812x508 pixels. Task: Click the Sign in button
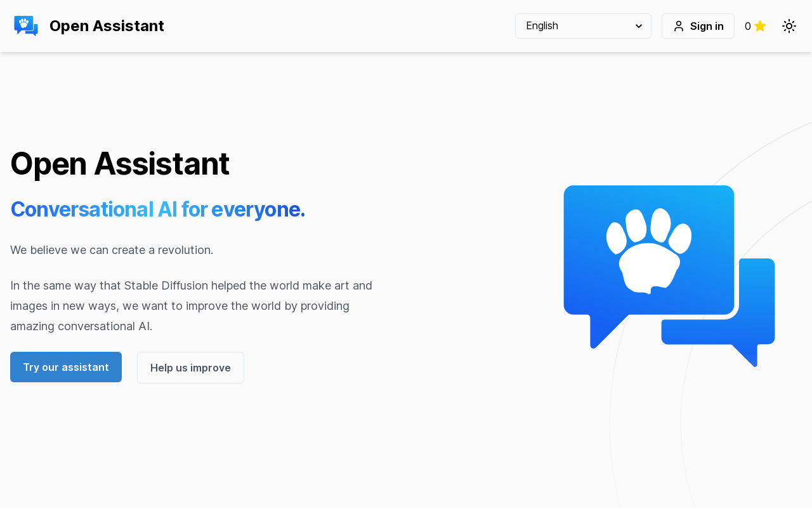pos(698,26)
